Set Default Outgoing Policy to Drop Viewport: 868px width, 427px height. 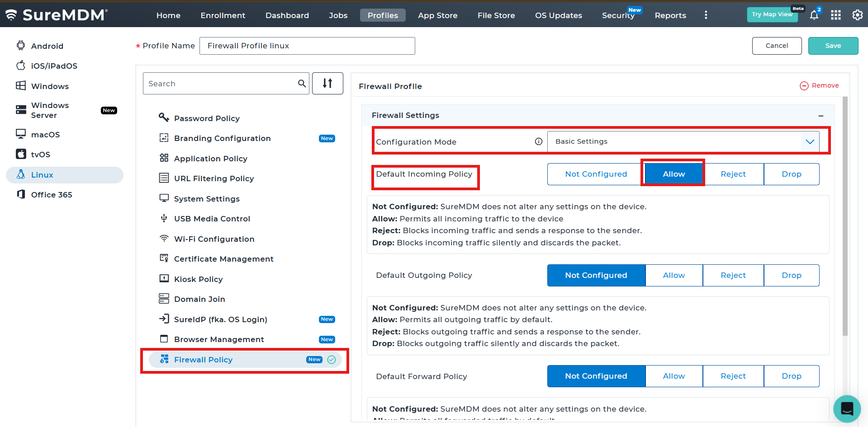coord(792,275)
